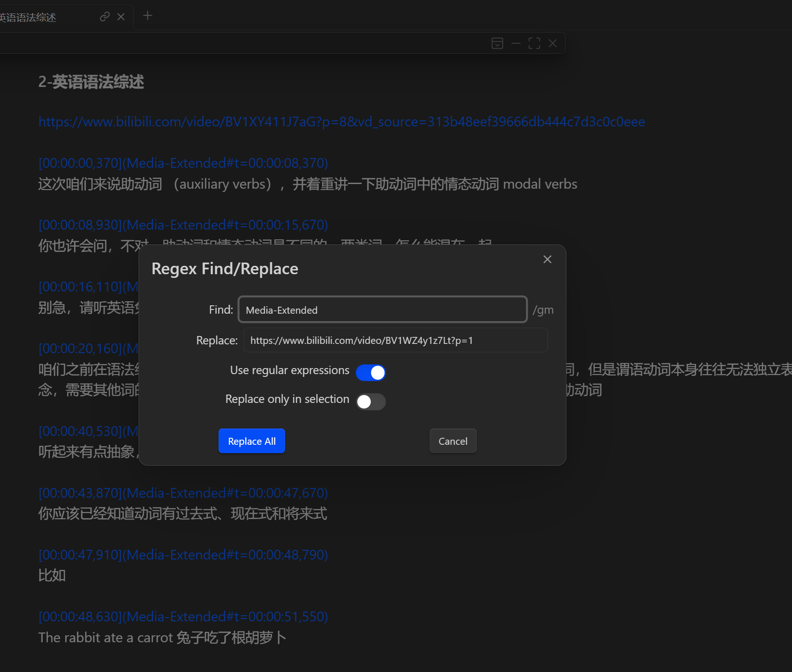Image resolution: width=792 pixels, height=672 pixels.
Task: Cancel the Regex Find/Replace dialog
Action: (x=453, y=441)
